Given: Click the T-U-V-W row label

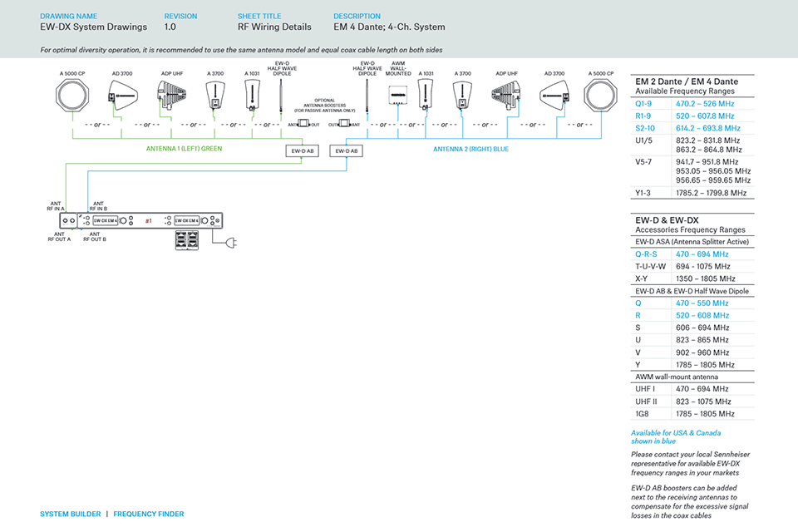Looking at the screenshot, I should (x=650, y=266).
